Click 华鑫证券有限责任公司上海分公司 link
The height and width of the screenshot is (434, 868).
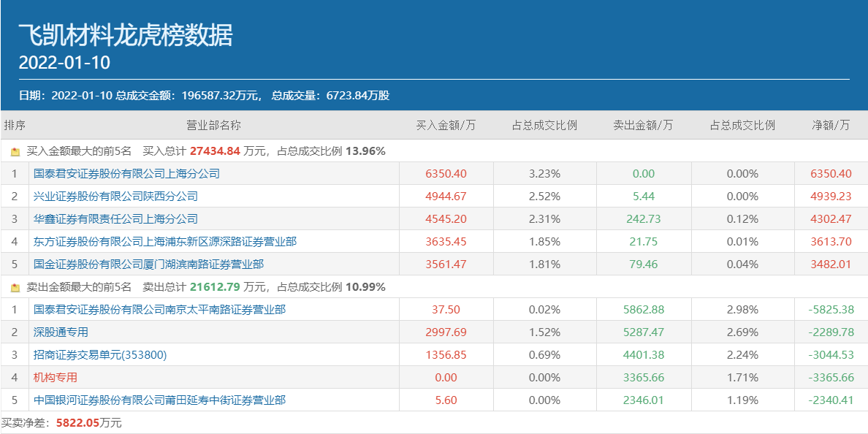tap(115, 219)
